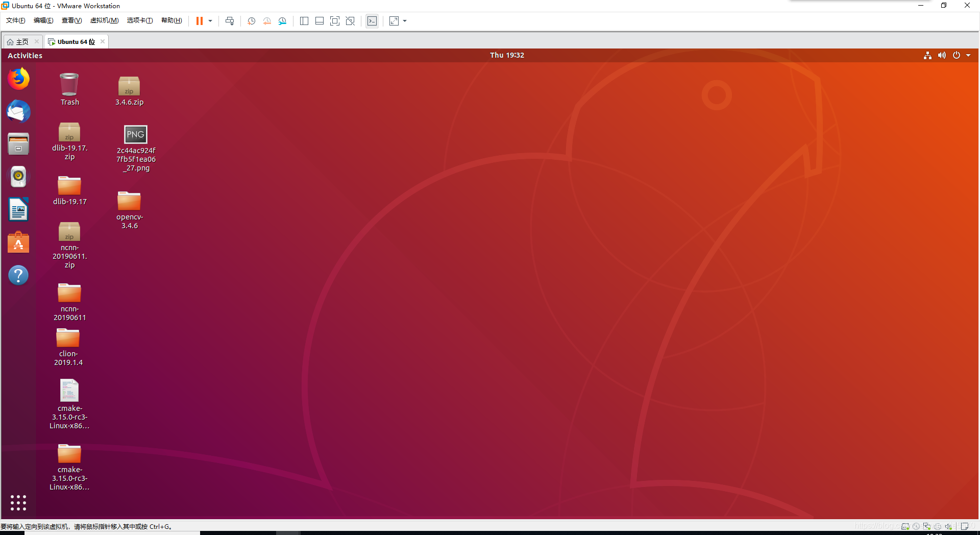Image resolution: width=980 pixels, height=535 pixels.
Task: Open the 虚拟机(M) menu
Action: 104,20
